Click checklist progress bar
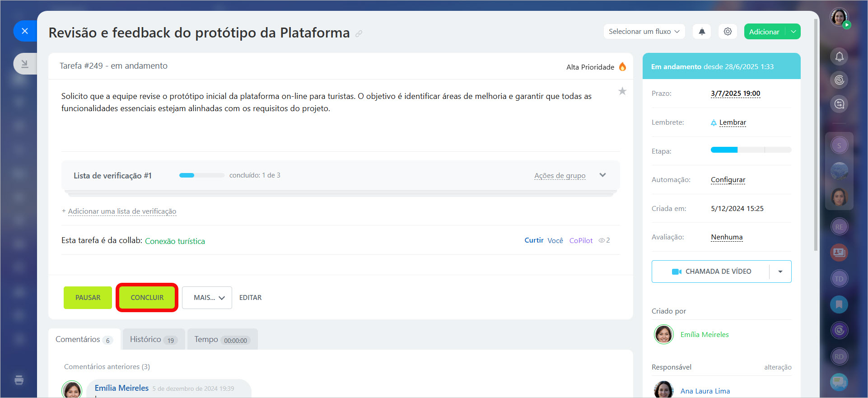Viewport: 868px width, 398px height. click(x=201, y=175)
